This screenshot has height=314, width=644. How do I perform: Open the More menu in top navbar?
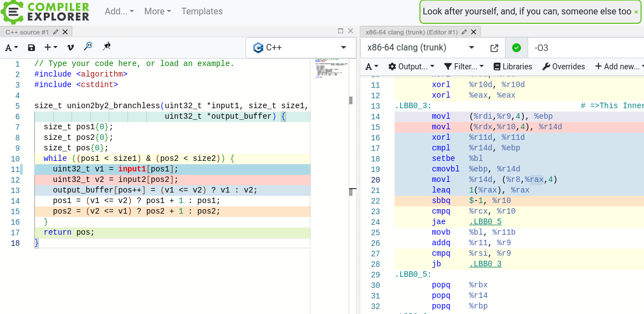tap(157, 11)
